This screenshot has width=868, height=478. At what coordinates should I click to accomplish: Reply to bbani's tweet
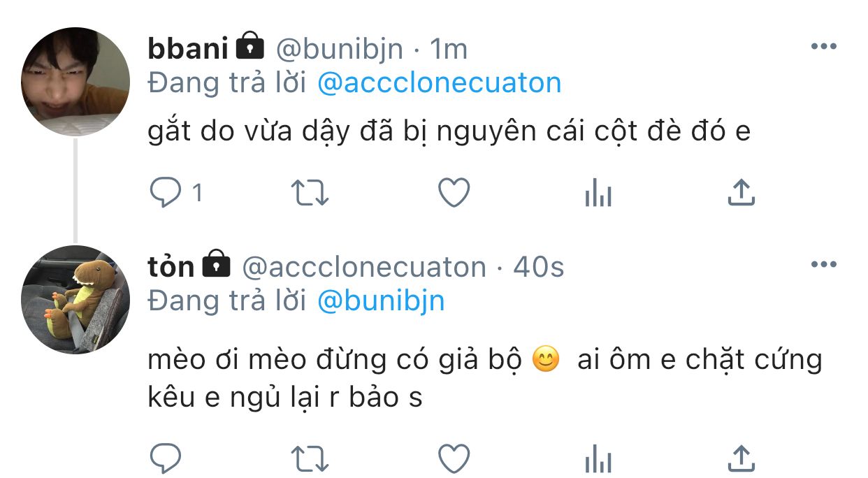pyautogui.click(x=166, y=193)
